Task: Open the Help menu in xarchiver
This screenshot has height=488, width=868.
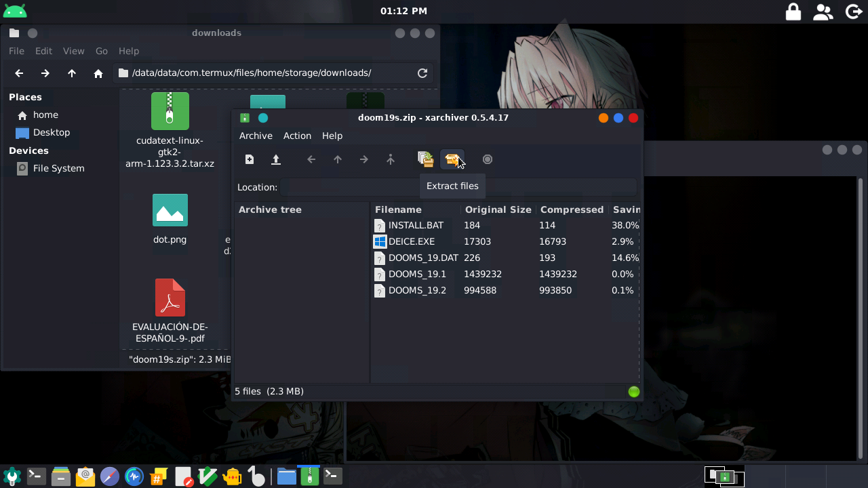Action: [332, 136]
